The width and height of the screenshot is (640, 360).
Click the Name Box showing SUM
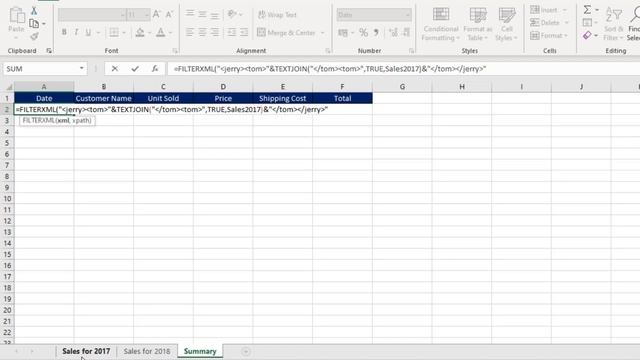tap(41, 69)
